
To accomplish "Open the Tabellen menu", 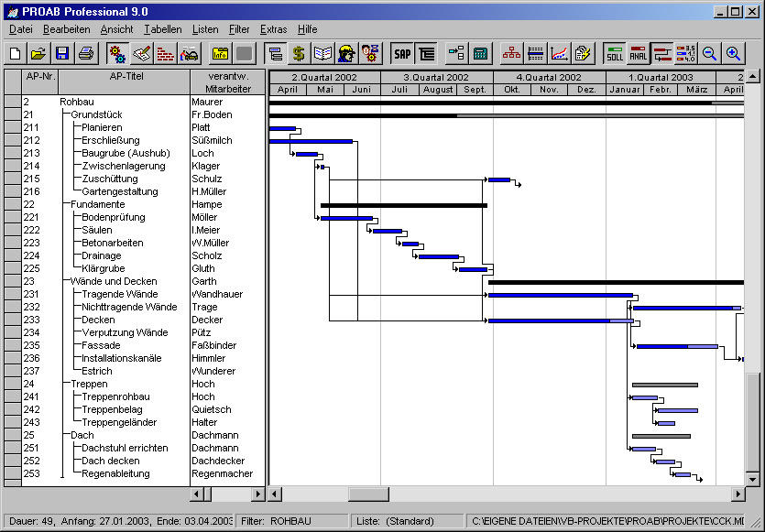I will 162,29.
